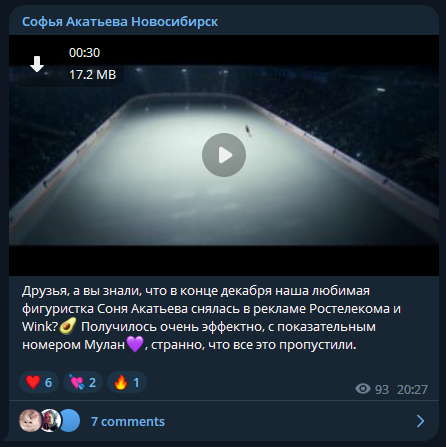Click the purple heart emoji after Мулан
Screen dimensions: 446x447
tap(135, 344)
